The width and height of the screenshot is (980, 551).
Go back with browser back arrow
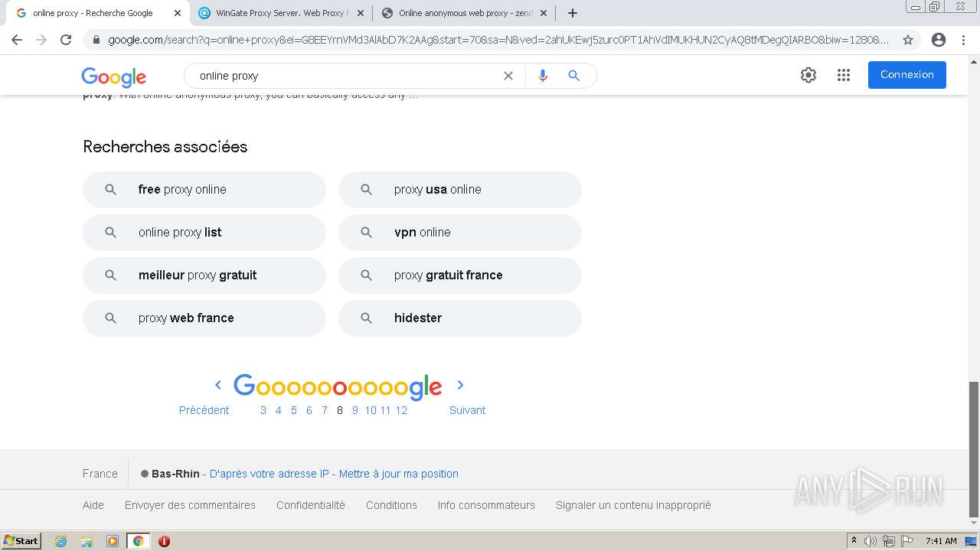[17, 40]
